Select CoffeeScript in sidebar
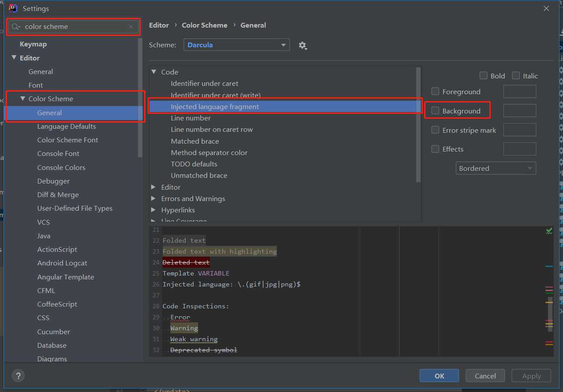563x392 pixels. pyautogui.click(x=57, y=304)
